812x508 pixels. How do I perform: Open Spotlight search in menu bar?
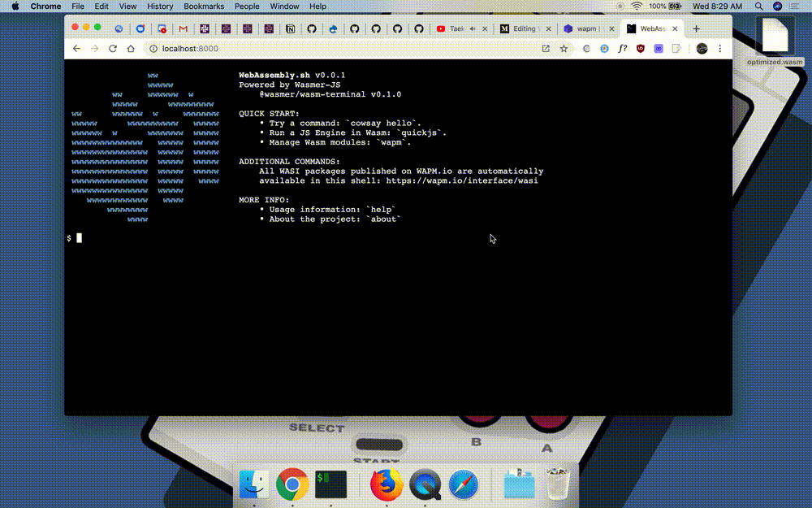[758, 7]
